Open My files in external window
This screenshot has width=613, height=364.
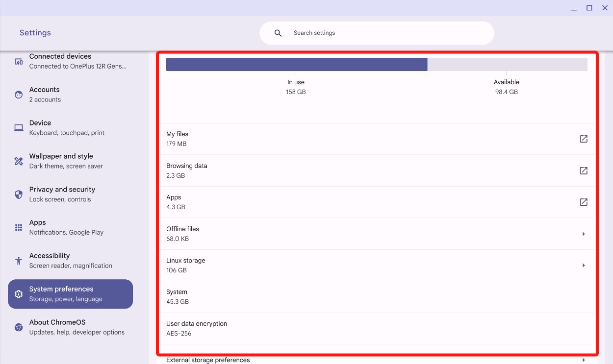pos(583,139)
